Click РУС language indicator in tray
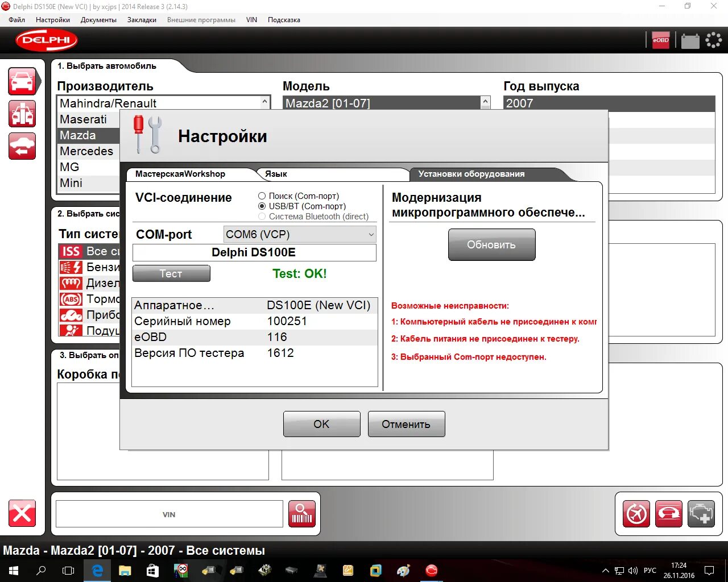 pos(650,571)
